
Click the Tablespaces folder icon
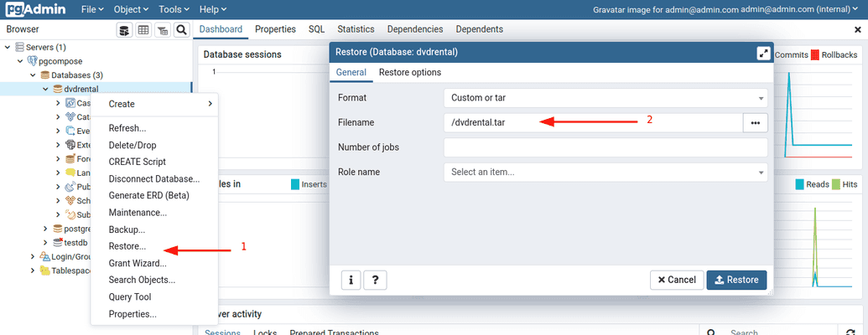pos(44,271)
